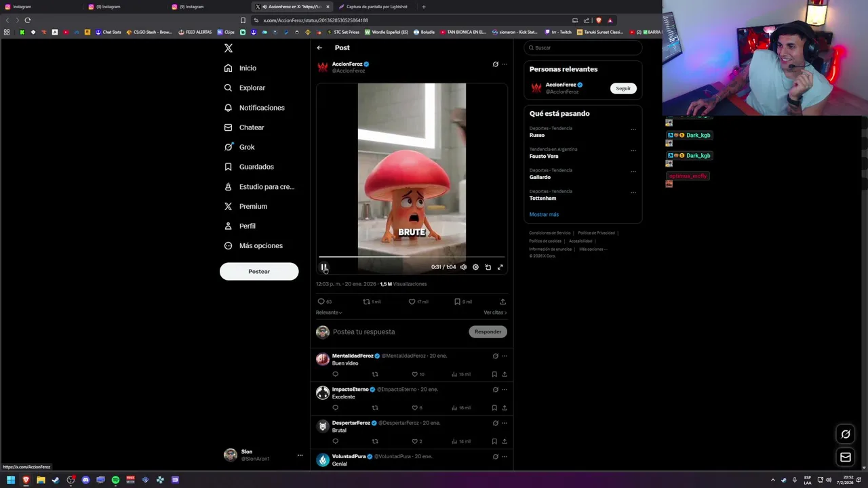Switch to Captura de pantalla por Lightshot tab
This screenshot has width=868, height=488.
pyautogui.click(x=376, y=7)
